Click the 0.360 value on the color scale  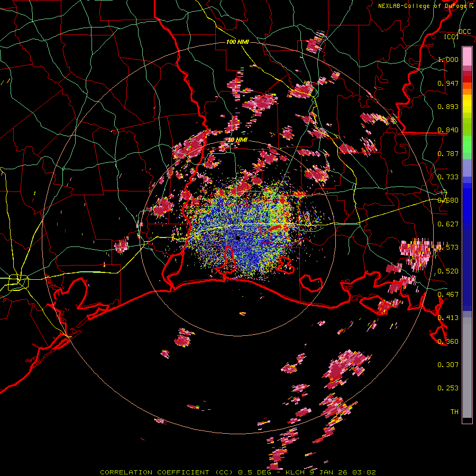pyautogui.click(x=448, y=342)
